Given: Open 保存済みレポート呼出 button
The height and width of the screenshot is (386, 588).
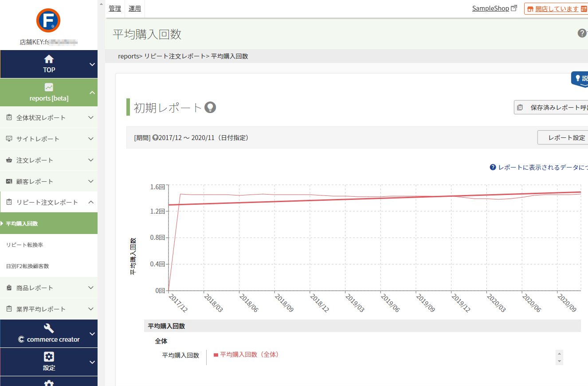Looking at the screenshot, I should coord(551,107).
